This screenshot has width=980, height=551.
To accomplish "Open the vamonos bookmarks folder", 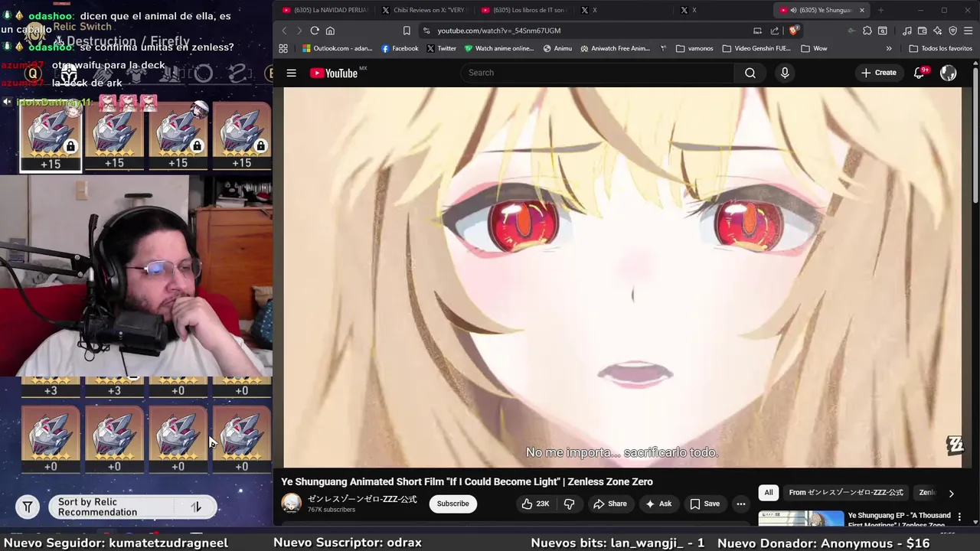I will coord(694,48).
